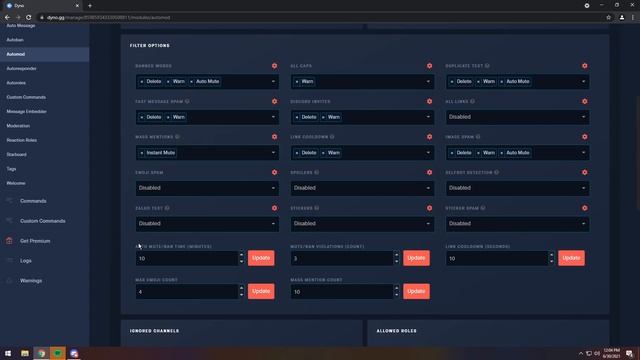Open All Links gear settings
The height and width of the screenshot is (360, 640).
pyautogui.click(x=584, y=101)
